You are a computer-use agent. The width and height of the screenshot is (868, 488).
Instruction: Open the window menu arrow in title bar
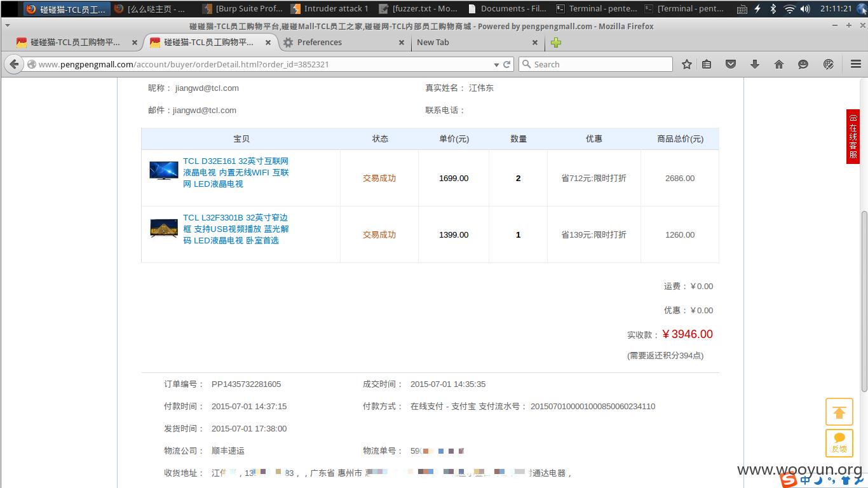7,26
